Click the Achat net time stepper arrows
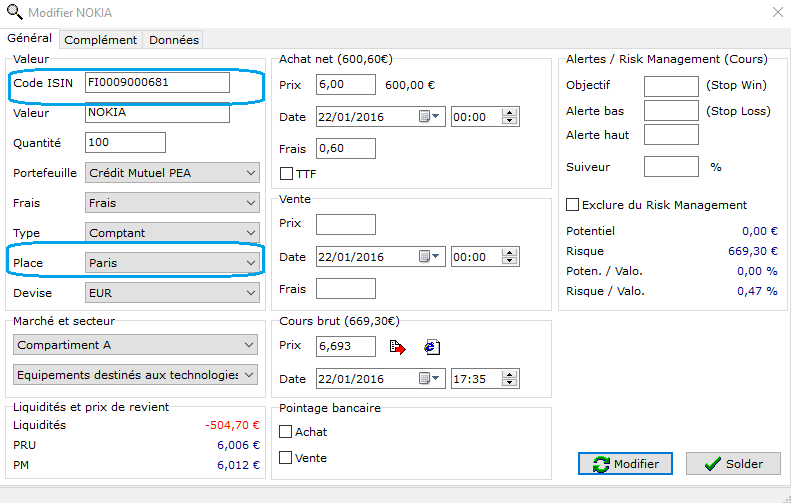The width and height of the screenshot is (791, 503). pyautogui.click(x=510, y=117)
